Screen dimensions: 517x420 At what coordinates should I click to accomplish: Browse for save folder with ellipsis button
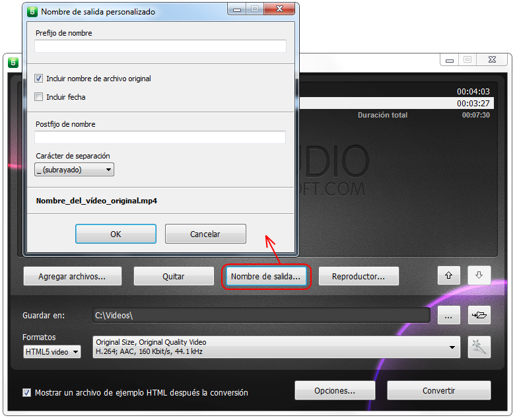tap(449, 315)
